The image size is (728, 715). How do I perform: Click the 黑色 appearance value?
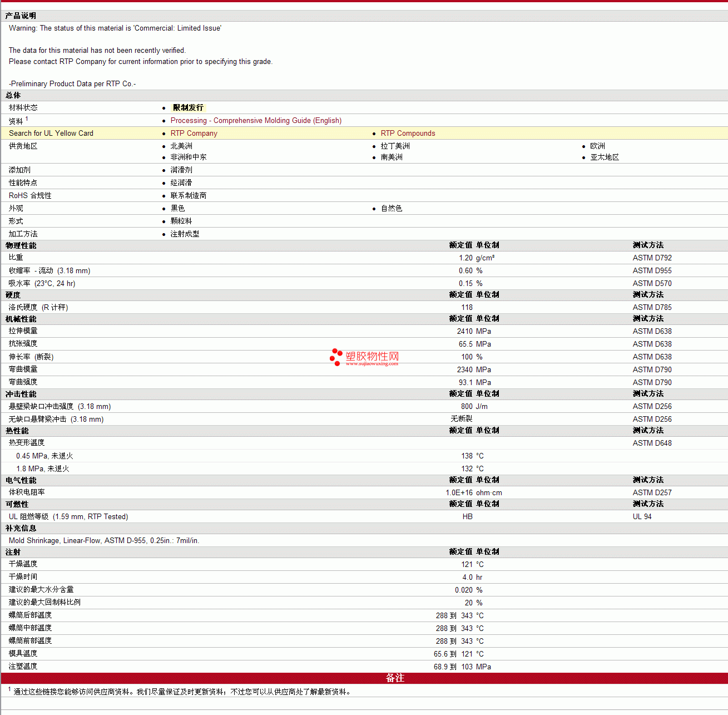pyautogui.click(x=177, y=209)
